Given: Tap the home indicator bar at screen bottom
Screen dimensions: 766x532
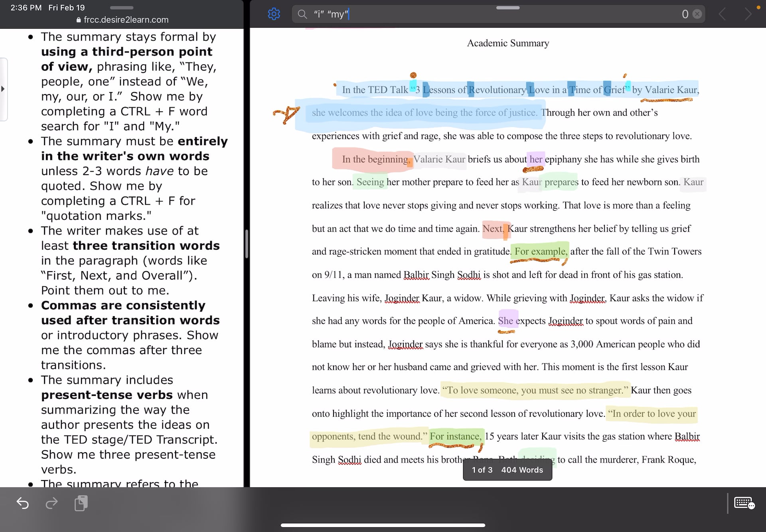Looking at the screenshot, I should 383,525.
